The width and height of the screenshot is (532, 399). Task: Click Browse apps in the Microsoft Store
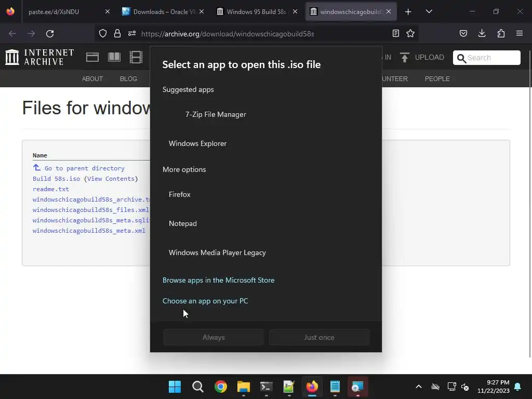click(219, 280)
